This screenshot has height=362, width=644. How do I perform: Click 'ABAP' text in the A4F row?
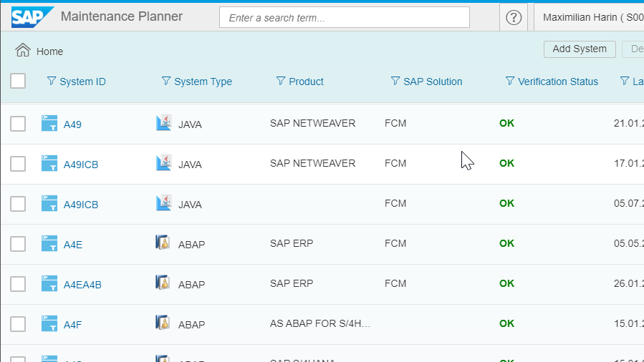pyautogui.click(x=191, y=325)
